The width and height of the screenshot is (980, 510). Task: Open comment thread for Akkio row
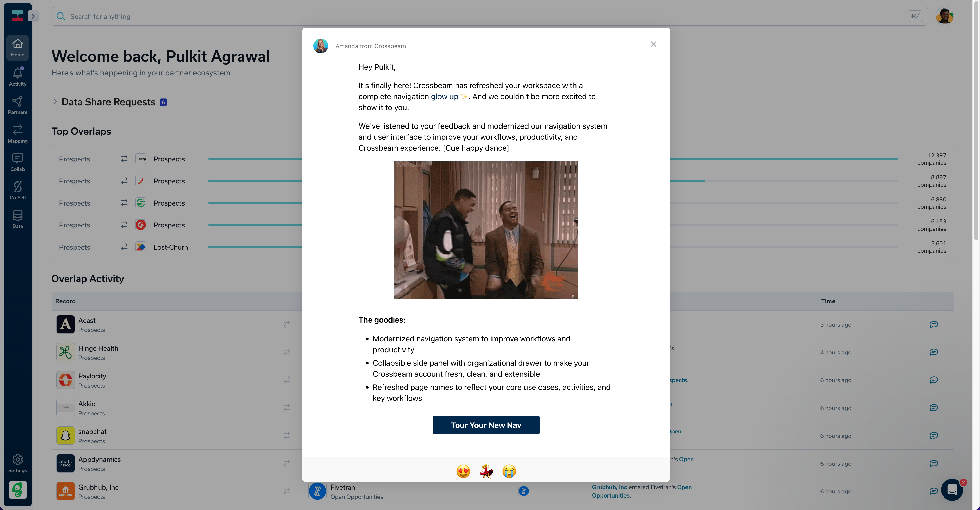coord(934,407)
